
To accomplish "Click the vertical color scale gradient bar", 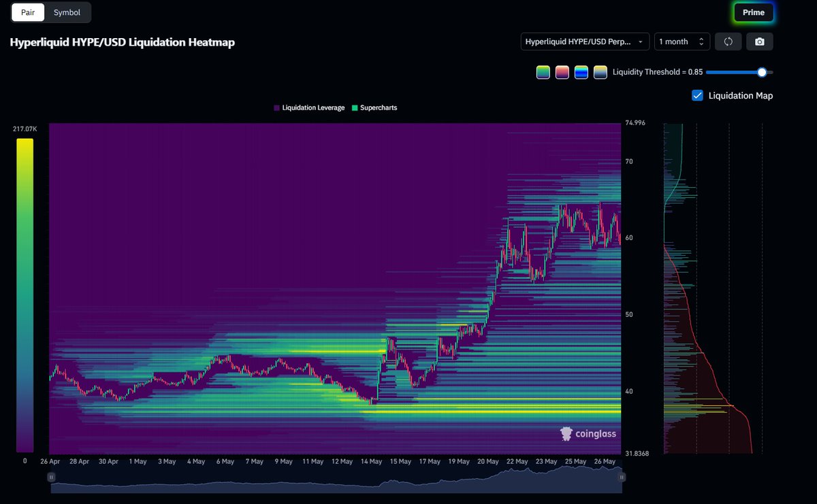I will pyautogui.click(x=25, y=295).
